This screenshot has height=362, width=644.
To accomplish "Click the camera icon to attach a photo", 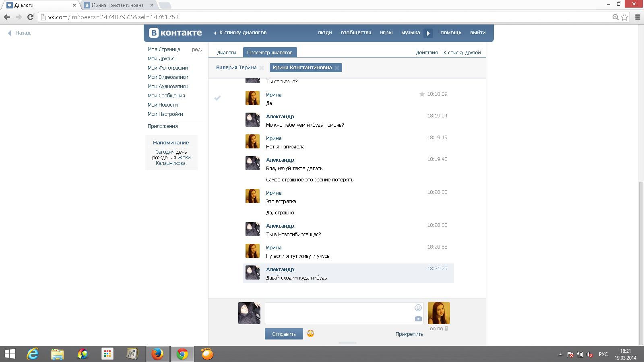I will [418, 319].
